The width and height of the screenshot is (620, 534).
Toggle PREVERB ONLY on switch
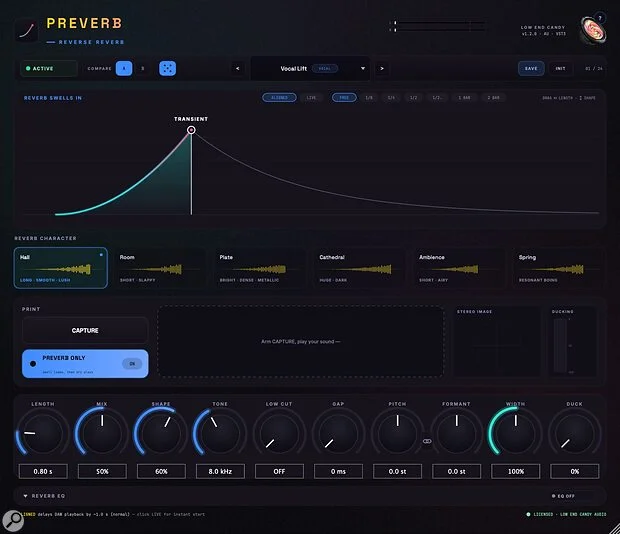click(x=132, y=364)
